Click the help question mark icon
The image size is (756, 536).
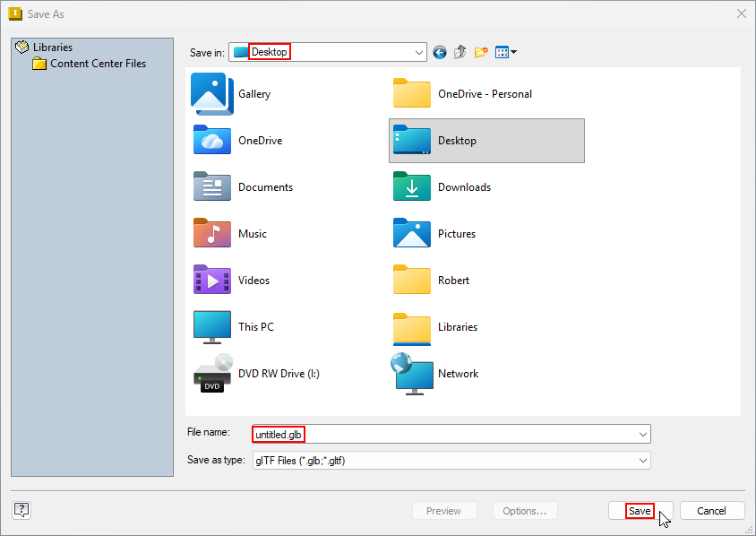click(22, 510)
